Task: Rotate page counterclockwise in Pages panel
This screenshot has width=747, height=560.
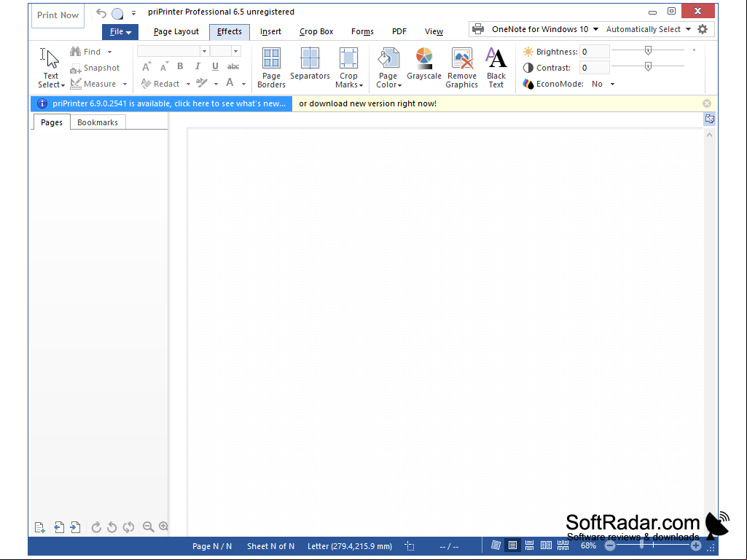Action: point(112,527)
